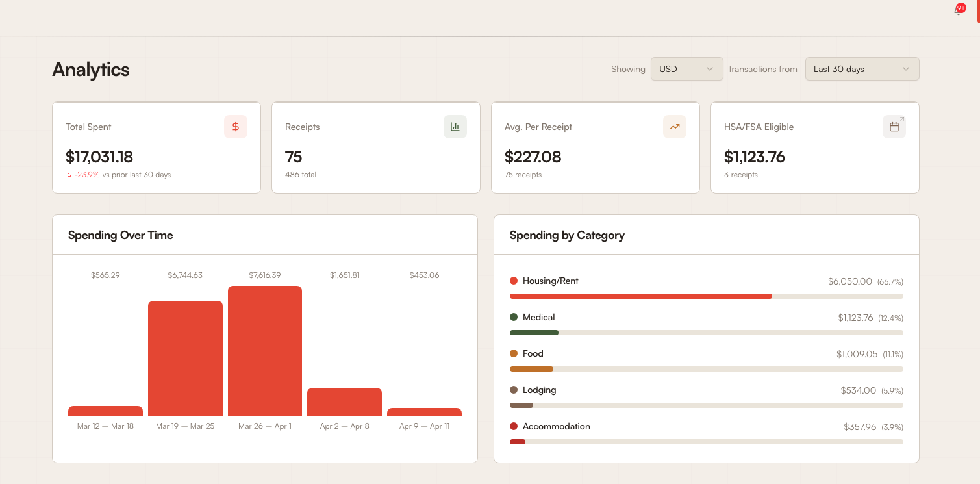Open the Receipts summary card
Screen dimensions: 980x484
point(375,147)
